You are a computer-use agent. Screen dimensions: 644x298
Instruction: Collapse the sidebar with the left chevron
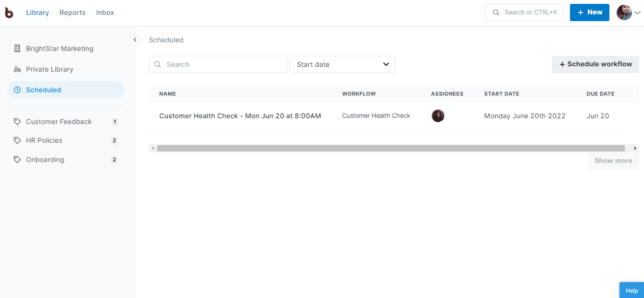[135, 40]
